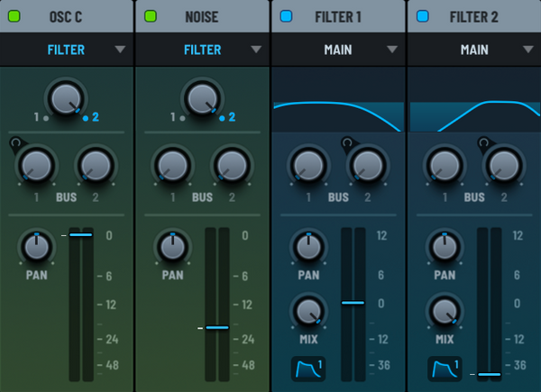Click FILTER 1 Bus 2 send knob
This screenshot has width=541, height=392.
click(368, 166)
